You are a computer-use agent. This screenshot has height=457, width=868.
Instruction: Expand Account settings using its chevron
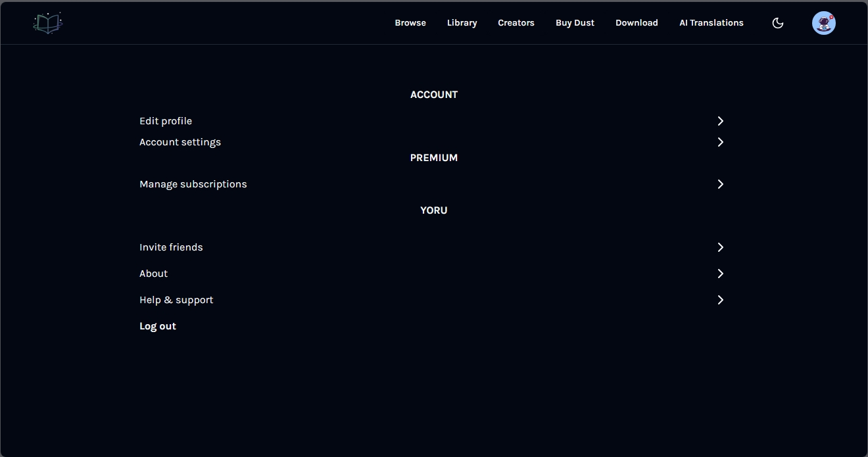pos(720,142)
